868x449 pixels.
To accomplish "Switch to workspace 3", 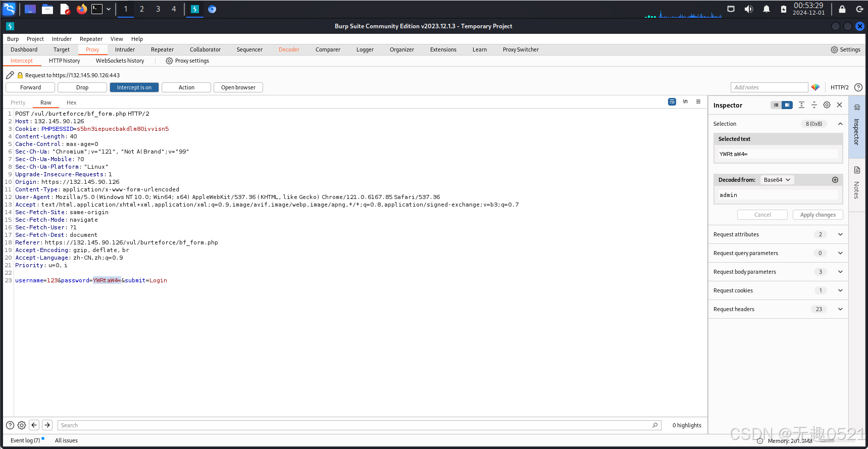I will coord(158,9).
